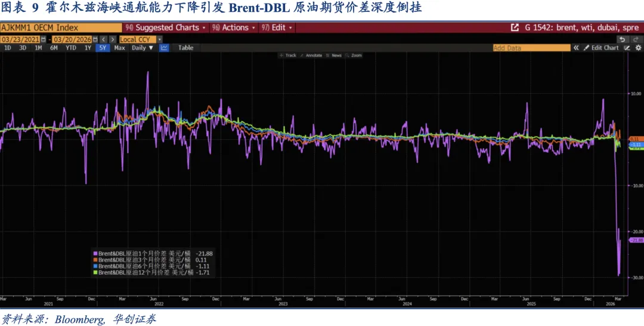Open the Daily periodicity dropdown

click(142, 48)
